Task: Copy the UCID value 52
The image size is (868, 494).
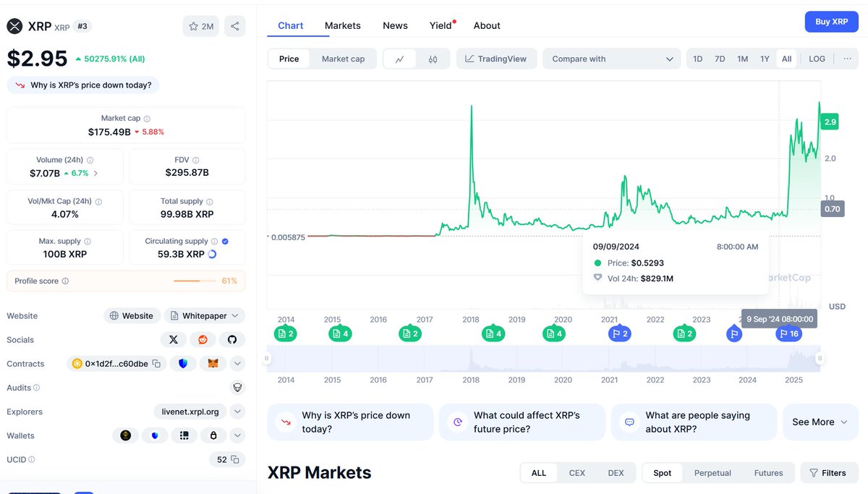Action: coord(234,459)
